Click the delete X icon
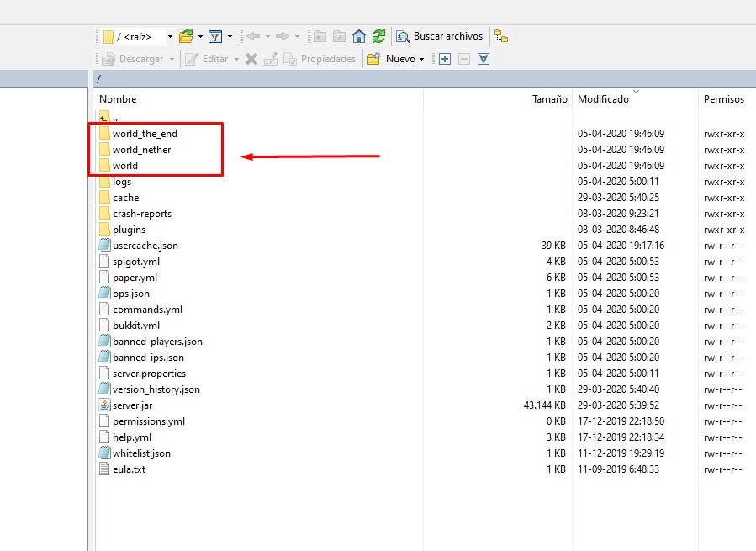This screenshot has width=756, height=551. pos(251,59)
